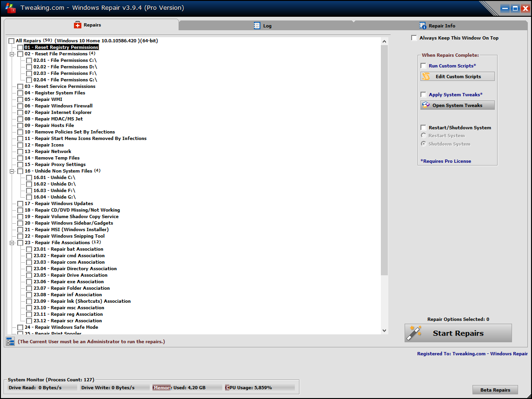Screen dimensions: 532x399
Task: Check 14 - Remove Temp Files checkbox
Action: [x=20, y=158]
